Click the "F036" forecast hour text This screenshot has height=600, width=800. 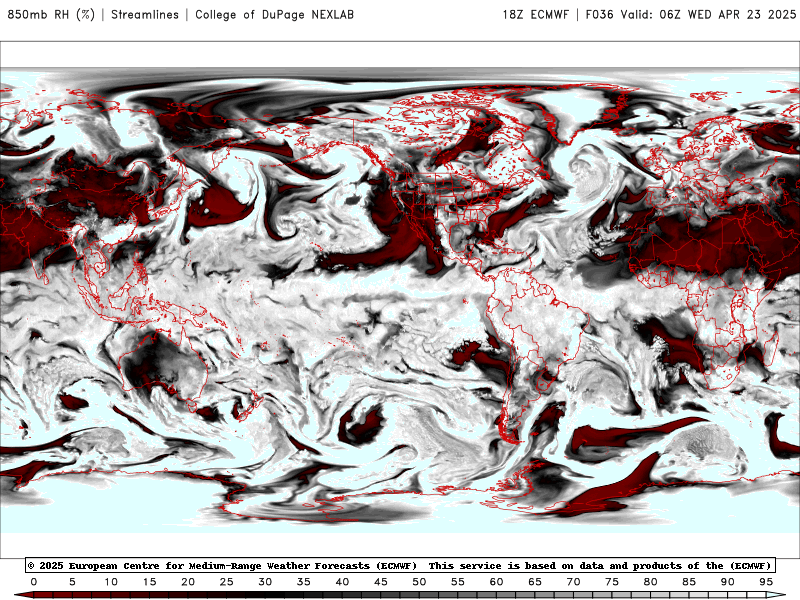(x=599, y=14)
